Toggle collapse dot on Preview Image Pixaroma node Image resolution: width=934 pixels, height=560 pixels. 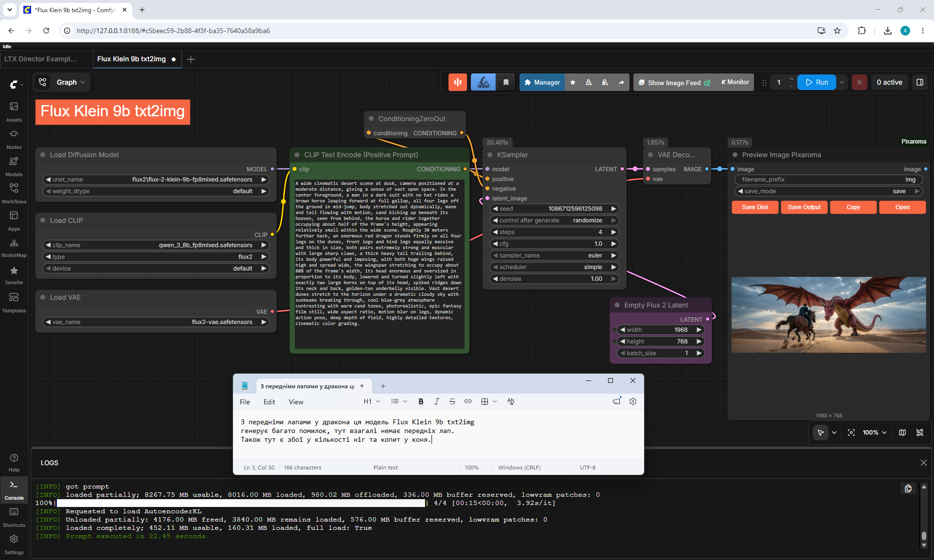pyautogui.click(x=735, y=155)
